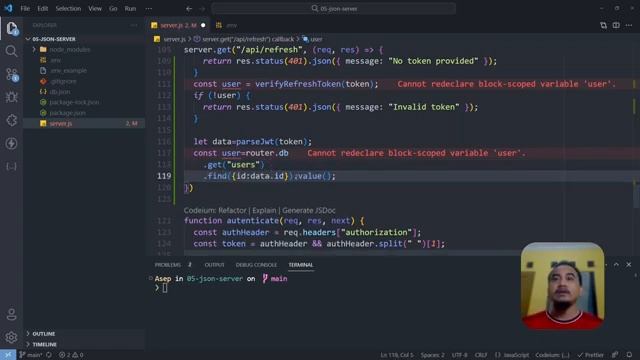Switch to the server.js editor tab

(178, 25)
